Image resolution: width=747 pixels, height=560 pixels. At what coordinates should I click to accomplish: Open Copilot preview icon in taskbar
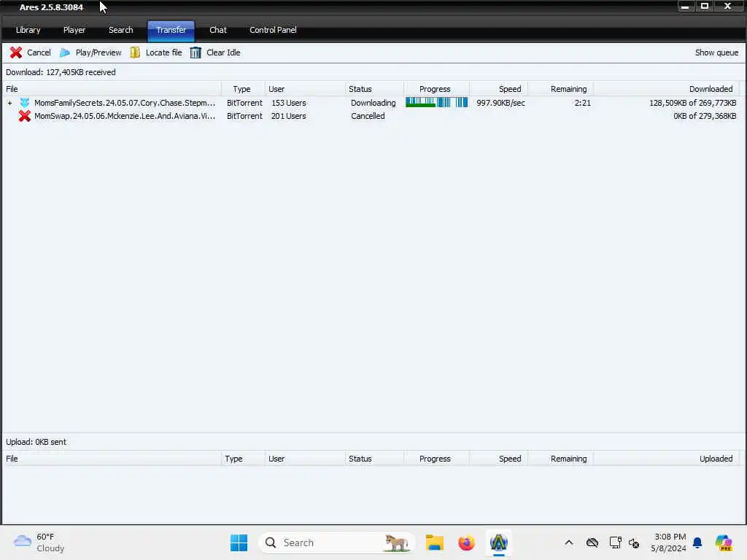[x=724, y=542]
